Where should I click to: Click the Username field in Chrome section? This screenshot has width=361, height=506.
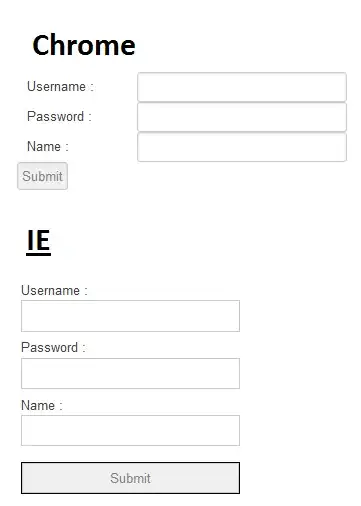coord(242,87)
